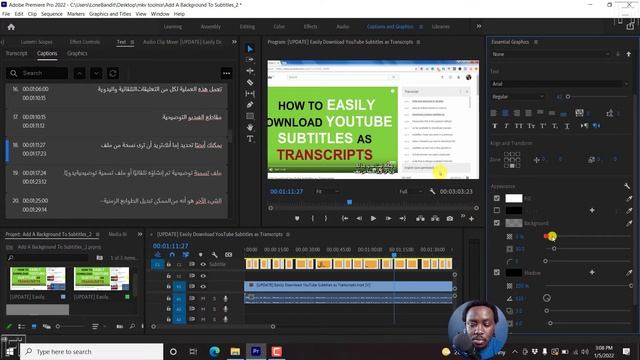The height and width of the screenshot is (360, 640).
Task: Expand source panel tabs overflow chevron
Action: pyautogui.click(x=234, y=42)
